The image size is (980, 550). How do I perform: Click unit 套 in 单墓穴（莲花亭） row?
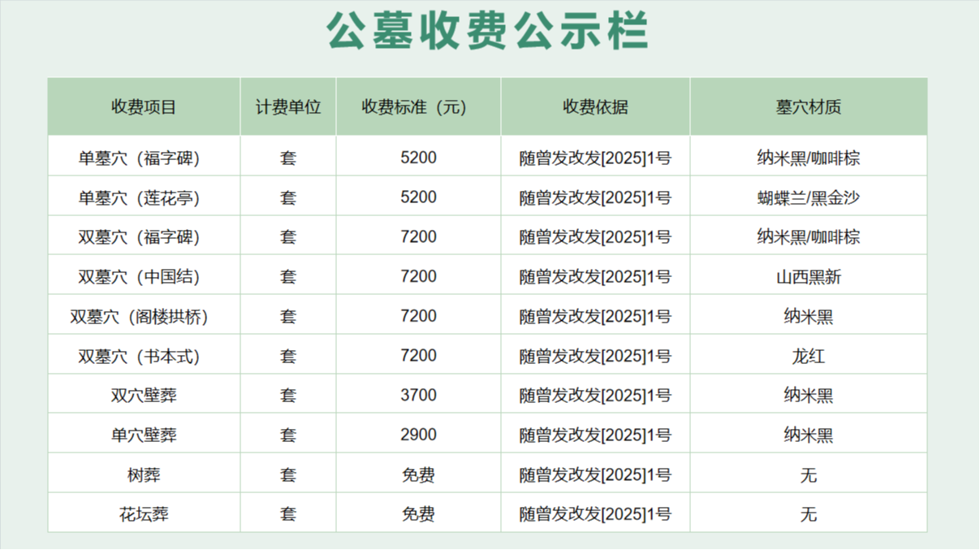[x=288, y=196]
